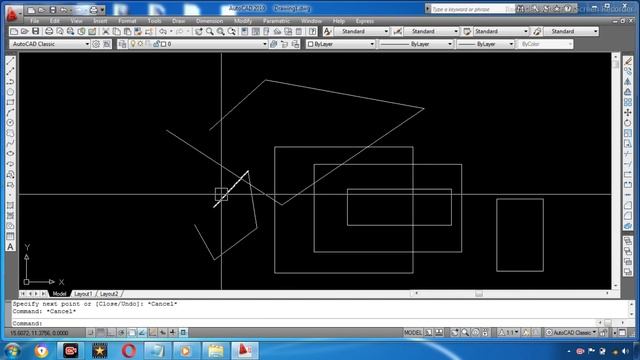
Task: Open the Table tool in Draw toolbar
Action: click(x=10, y=236)
